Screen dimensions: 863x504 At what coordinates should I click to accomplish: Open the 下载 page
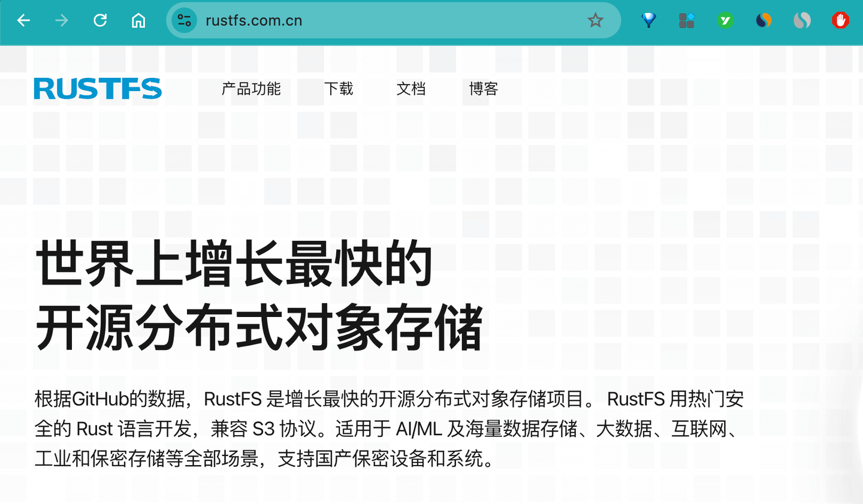click(339, 89)
